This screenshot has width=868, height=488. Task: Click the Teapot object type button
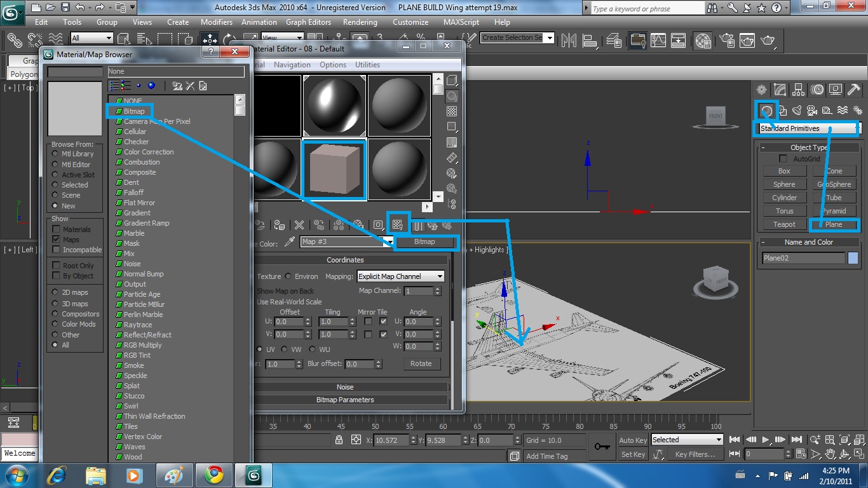point(784,224)
